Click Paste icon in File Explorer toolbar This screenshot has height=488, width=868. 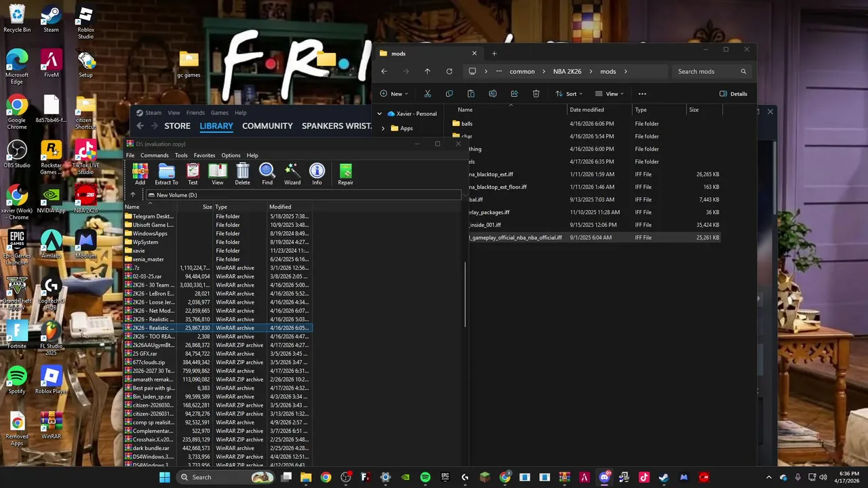pos(471,94)
